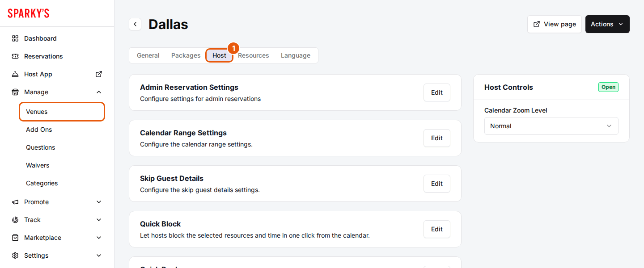Click the Open status badge

608,87
